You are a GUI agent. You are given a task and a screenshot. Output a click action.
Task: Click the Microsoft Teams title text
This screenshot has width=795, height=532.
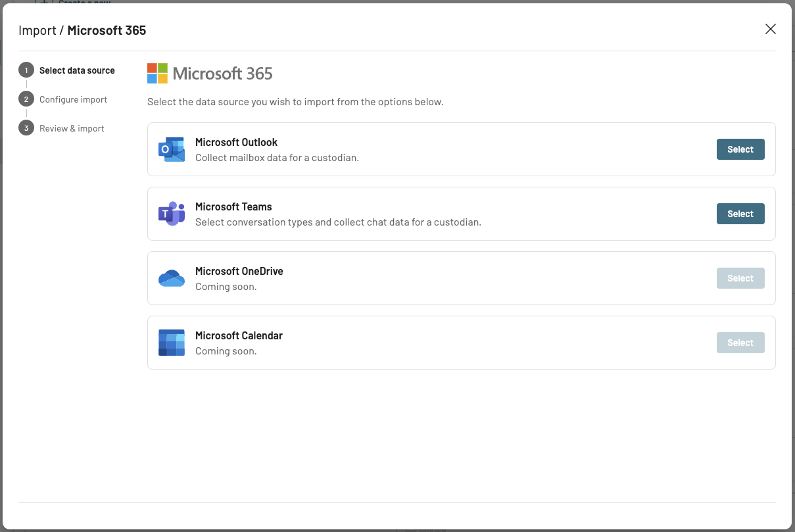(233, 206)
